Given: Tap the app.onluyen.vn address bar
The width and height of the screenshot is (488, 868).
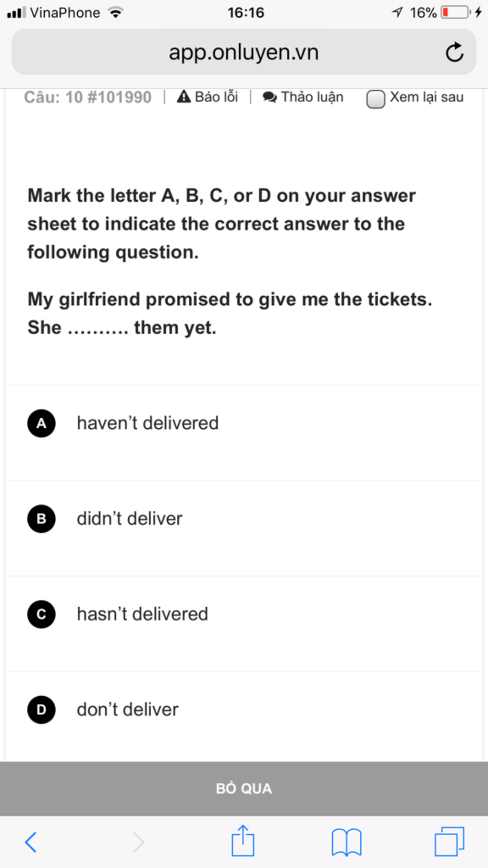Looking at the screenshot, I should pyautogui.click(x=244, y=52).
